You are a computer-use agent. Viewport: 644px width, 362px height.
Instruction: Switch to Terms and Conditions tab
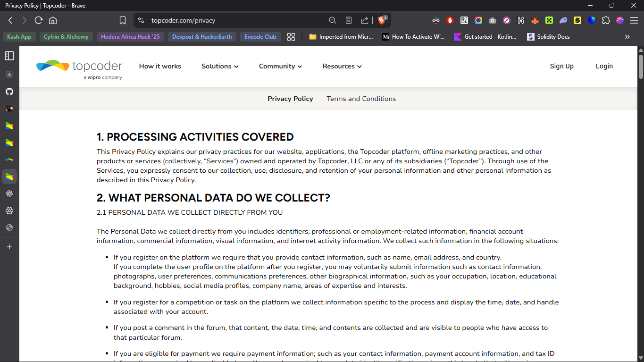[361, 99]
